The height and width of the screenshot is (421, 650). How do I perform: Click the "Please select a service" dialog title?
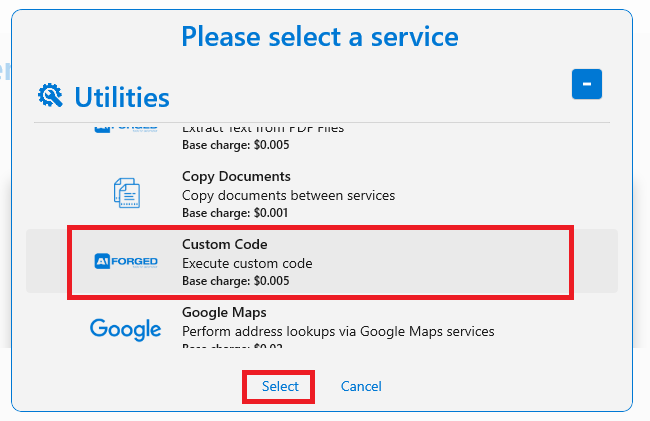pos(320,37)
